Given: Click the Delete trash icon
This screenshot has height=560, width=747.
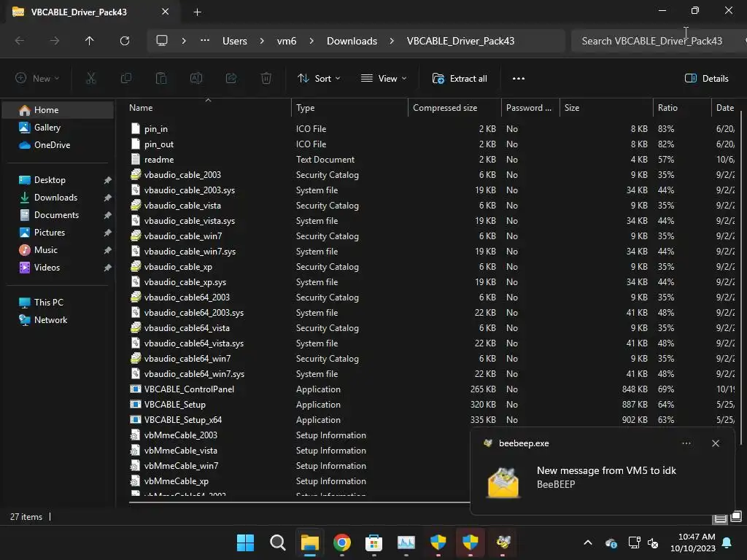Looking at the screenshot, I should (266, 79).
